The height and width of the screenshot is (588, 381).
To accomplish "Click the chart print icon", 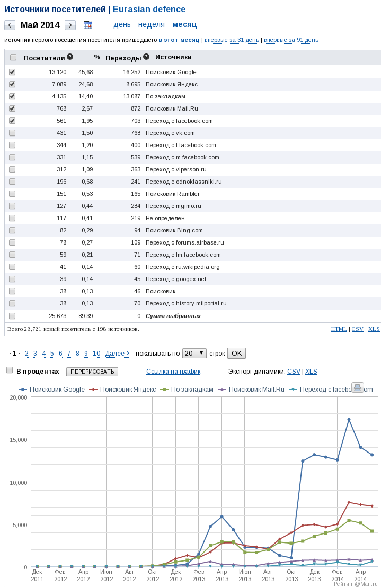I will point(357,387).
